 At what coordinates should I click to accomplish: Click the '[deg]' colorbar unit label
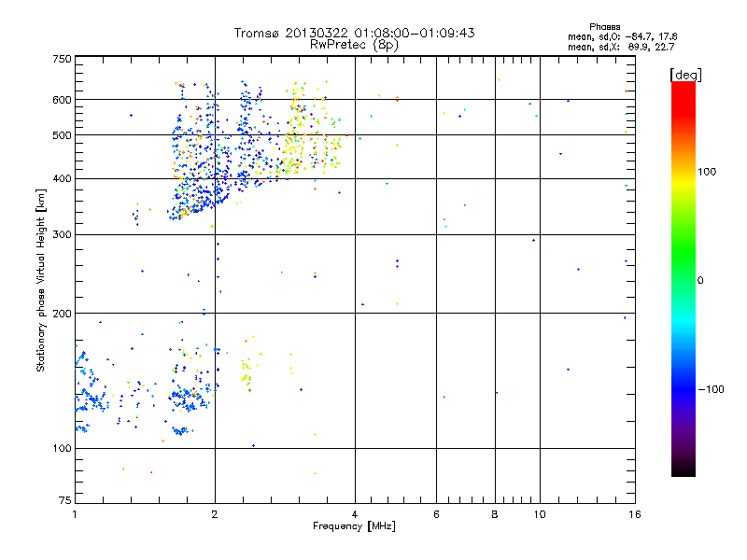pos(685,75)
